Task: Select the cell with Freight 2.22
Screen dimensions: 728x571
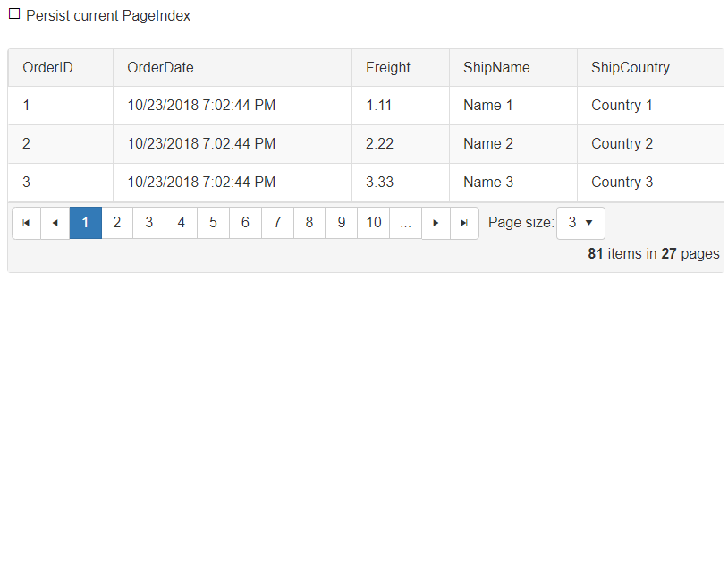Action: click(400, 144)
